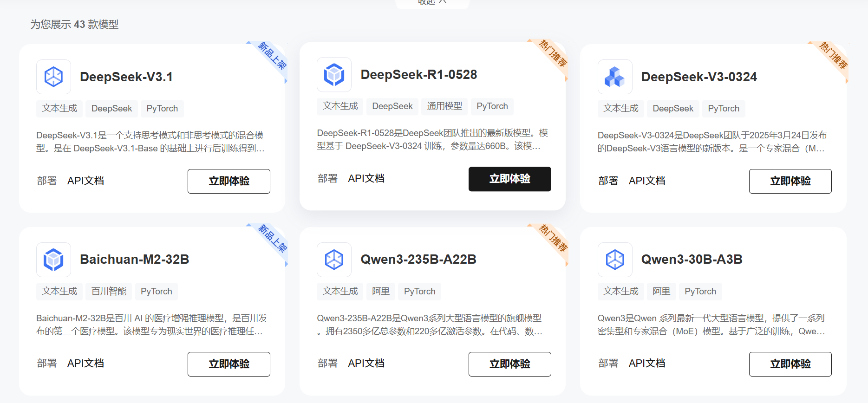This screenshot has width=868, height=403.
Task: Click the 文本生成 tag on Qwen3-235B-A22B
Action: (340, 291)
